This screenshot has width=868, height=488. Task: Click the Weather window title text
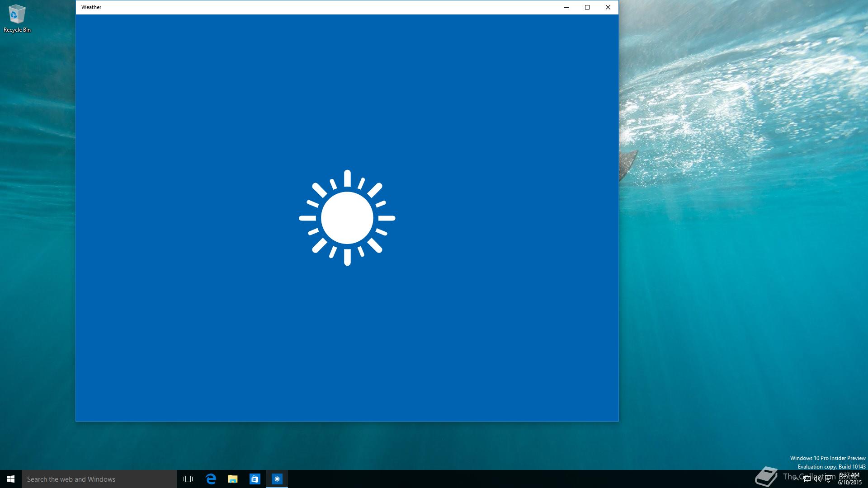[91, 7]
